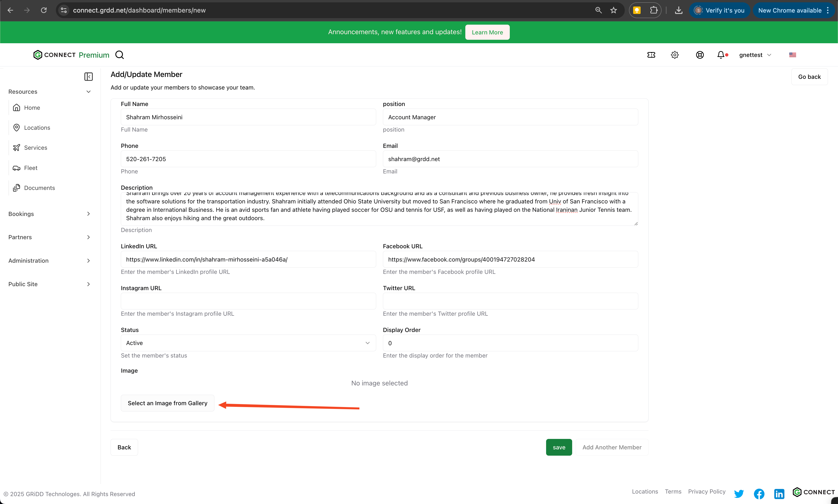This screenshot has width=838, height=504.
Task: Click the green save button
Action: click(x=559, y=447)
